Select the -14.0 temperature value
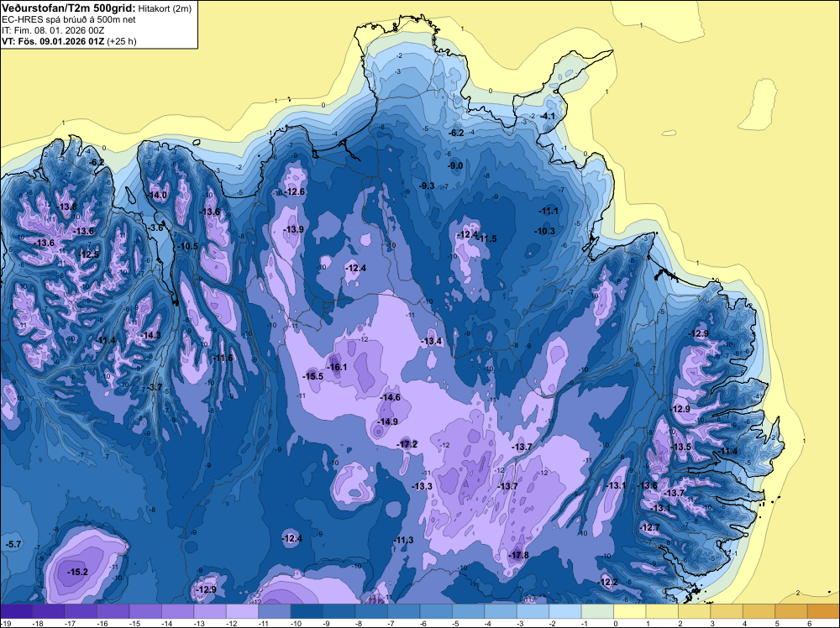This screenshot has width=840, height=628. click(x=158, y=196)
